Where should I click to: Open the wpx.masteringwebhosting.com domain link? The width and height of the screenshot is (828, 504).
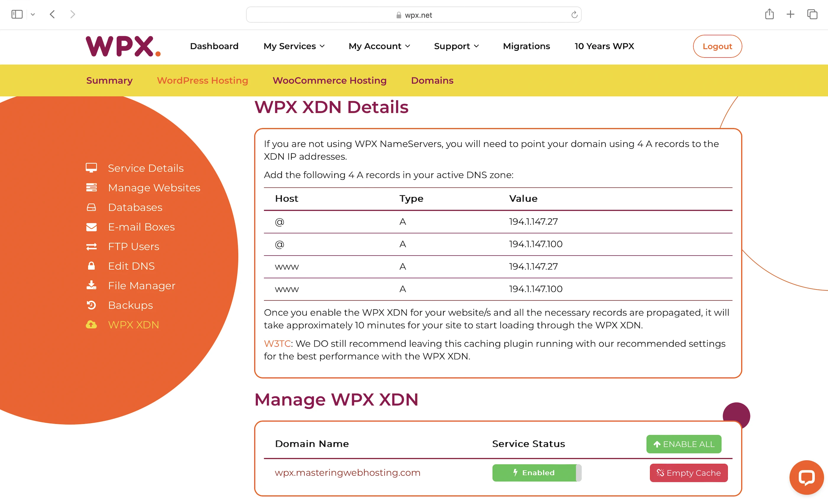tap(347, 473)
